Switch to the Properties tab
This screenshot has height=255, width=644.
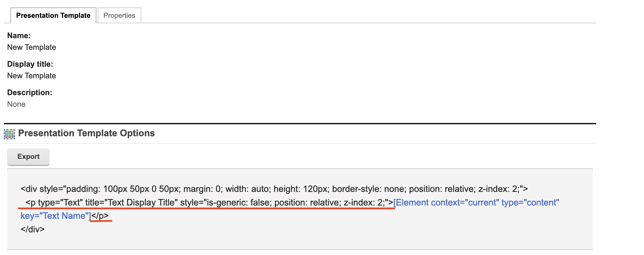click(119, 16)
